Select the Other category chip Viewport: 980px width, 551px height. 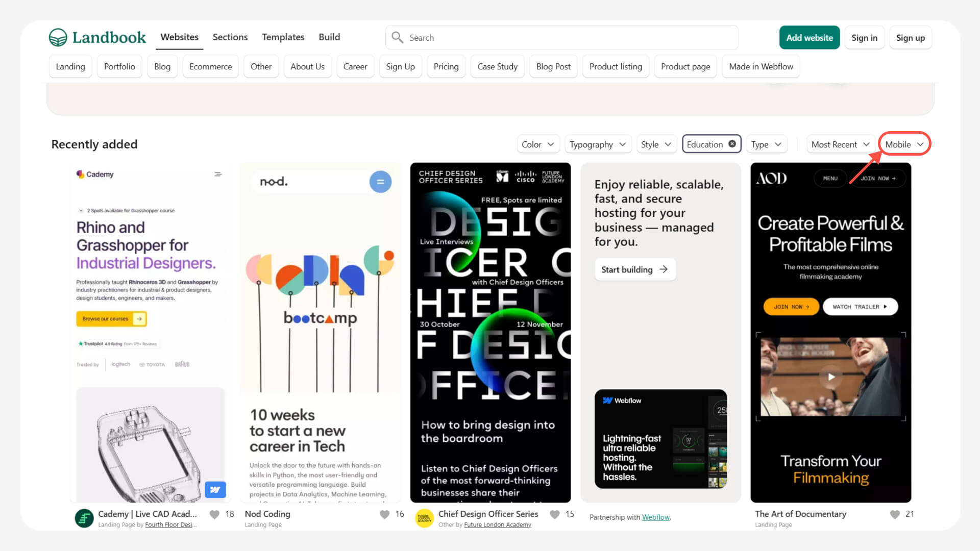261,66
